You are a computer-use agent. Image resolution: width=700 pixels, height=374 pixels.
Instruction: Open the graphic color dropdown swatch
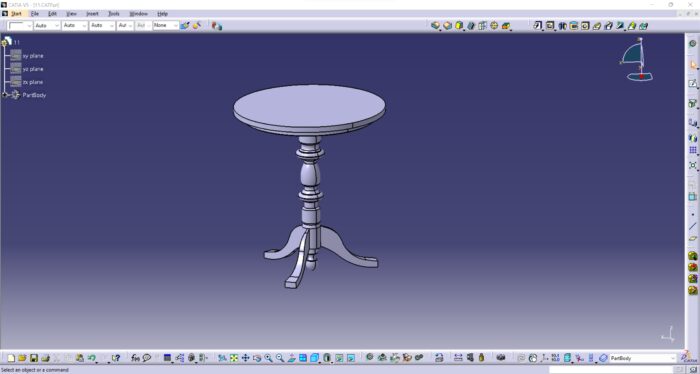(21, 25)
